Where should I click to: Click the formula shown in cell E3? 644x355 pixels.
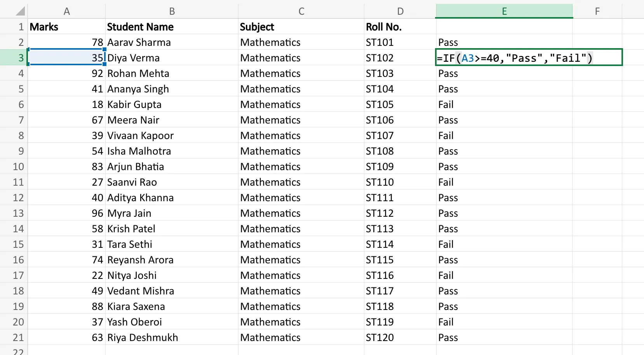click(515, 57)
